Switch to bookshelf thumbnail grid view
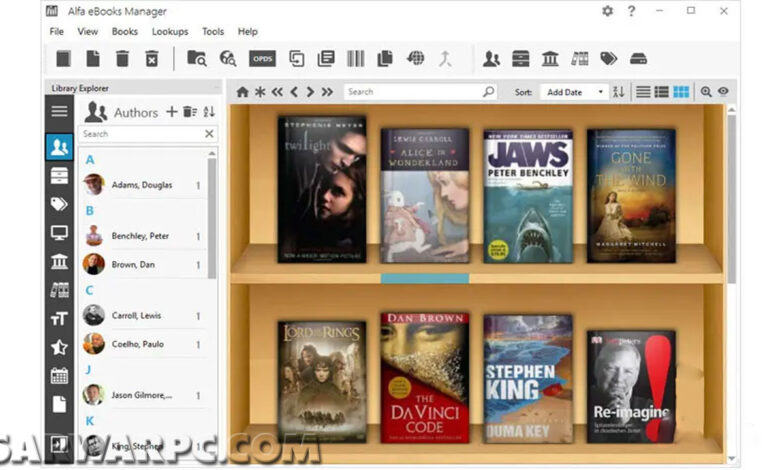The image size is (780, 470). coord(681,92)
